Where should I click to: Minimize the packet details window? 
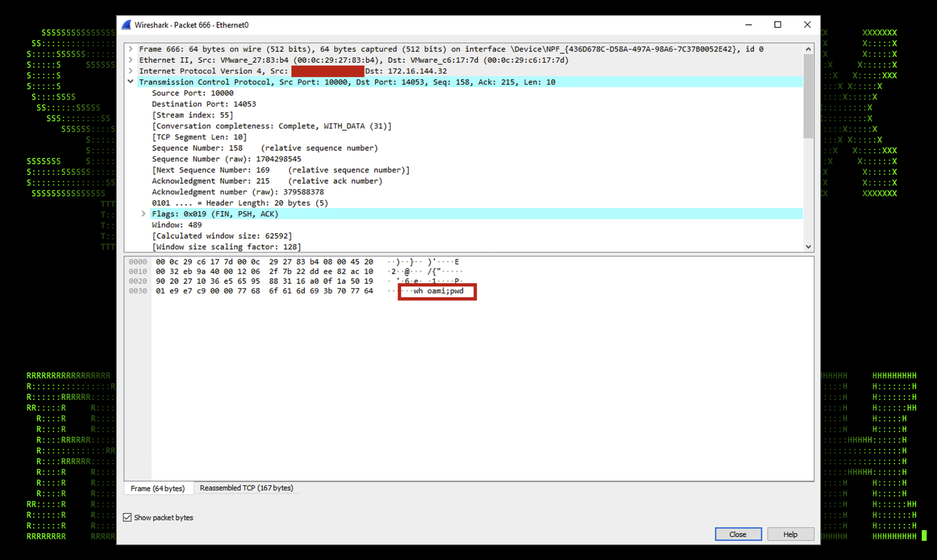coord(749,25)
